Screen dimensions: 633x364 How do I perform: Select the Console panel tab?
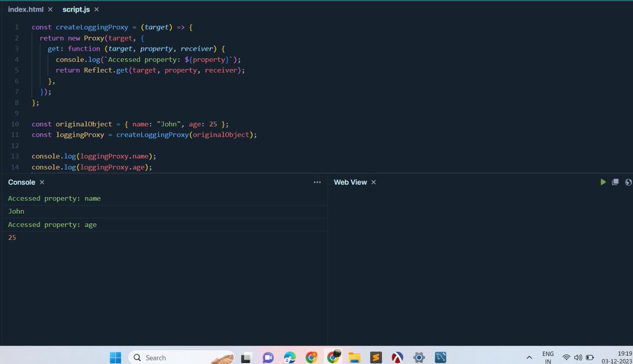pyautogui.click(x=22, y=182)
